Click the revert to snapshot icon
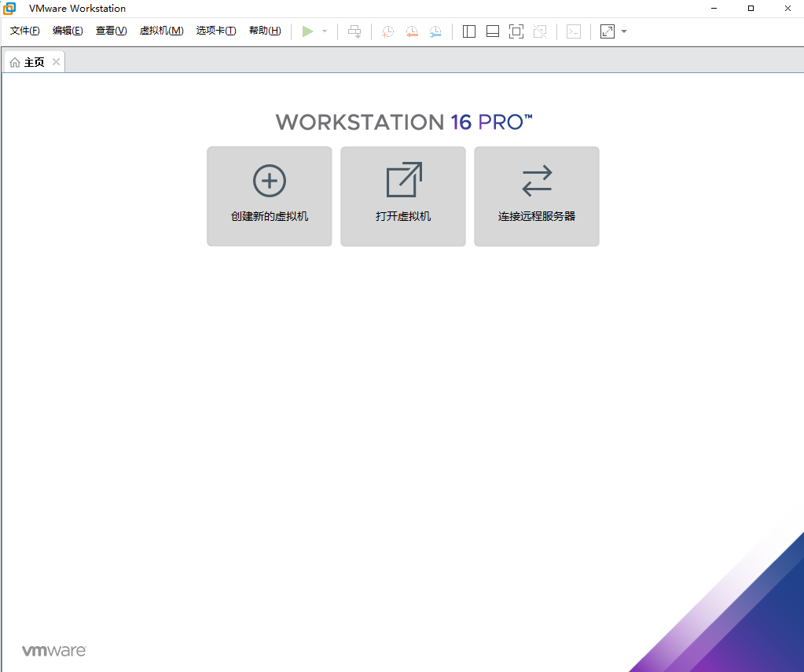The width and height of the screenshot is (804, 672). click(x=412, y=31)
